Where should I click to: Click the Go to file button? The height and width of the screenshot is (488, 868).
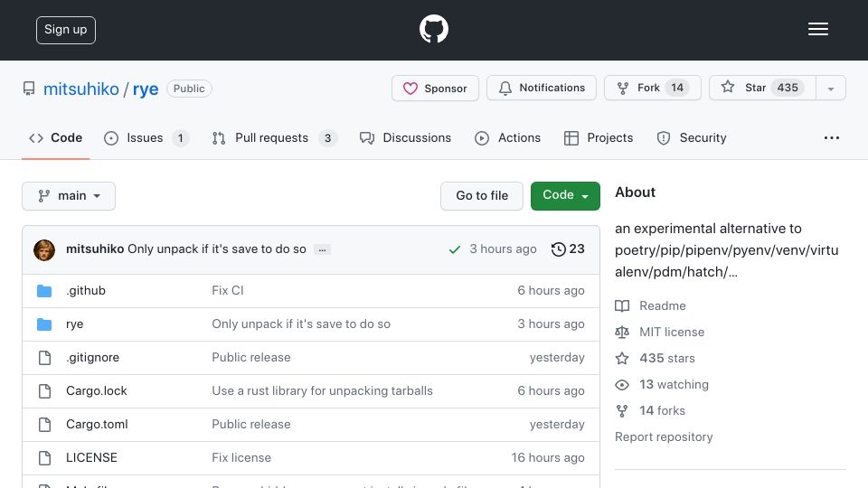(x=482, y=196)
